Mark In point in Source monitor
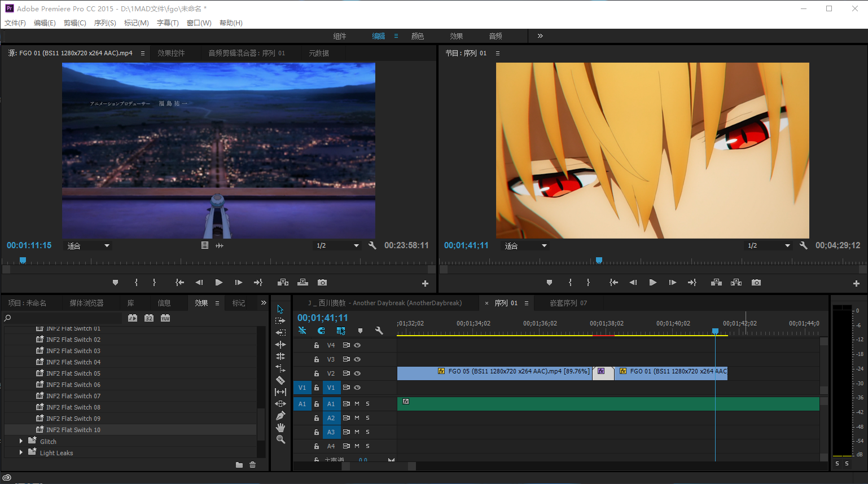Viewport: 868px width, 484px height. pyautogui.click(x=136, y=282)
